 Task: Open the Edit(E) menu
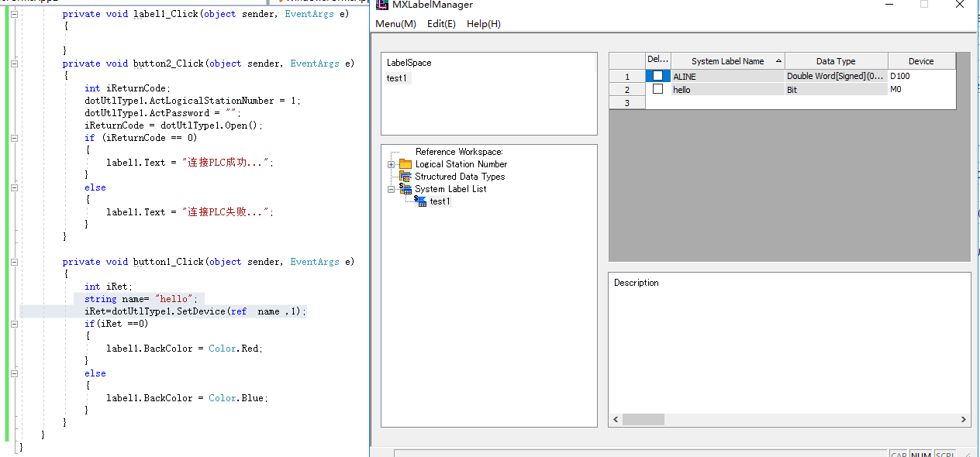pos(441,24)
